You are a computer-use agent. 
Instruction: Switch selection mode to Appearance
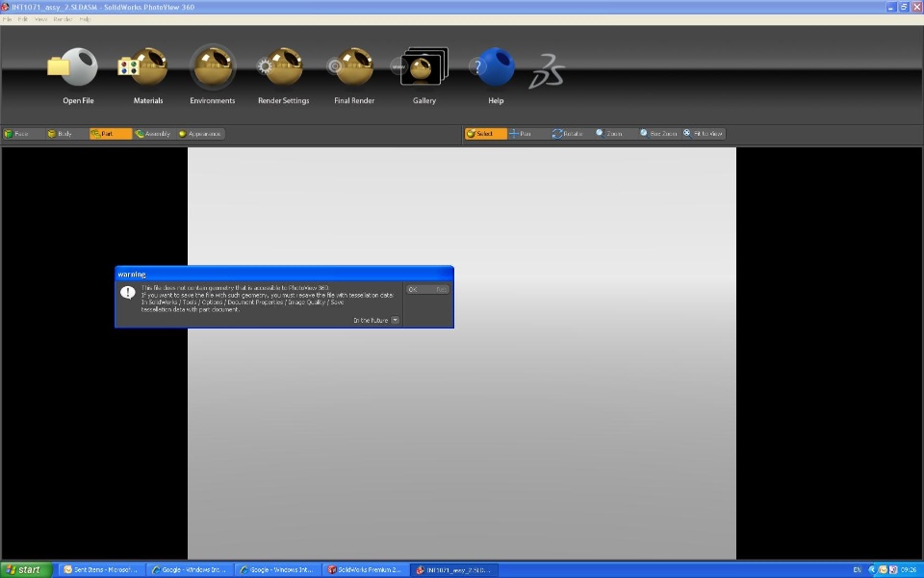click(x=200, y=134)
